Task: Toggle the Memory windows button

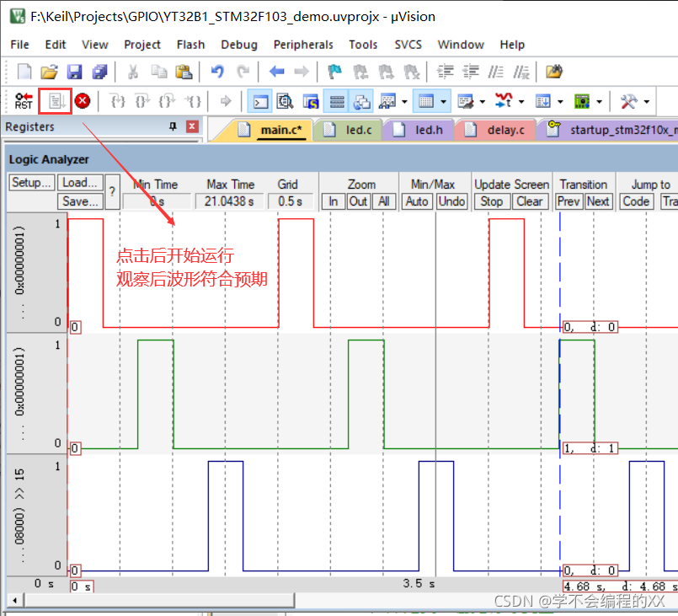Action: pyautogui.click(x=426, y=101)
